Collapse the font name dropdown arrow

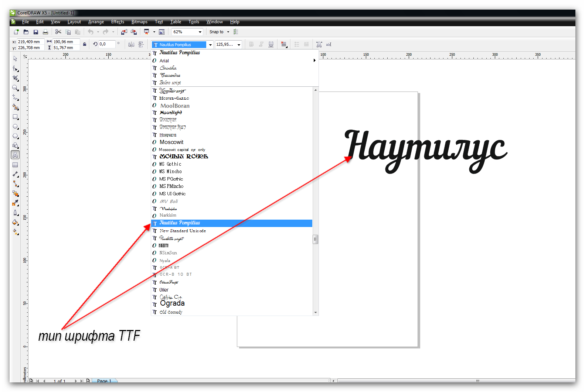pos(210,45)
